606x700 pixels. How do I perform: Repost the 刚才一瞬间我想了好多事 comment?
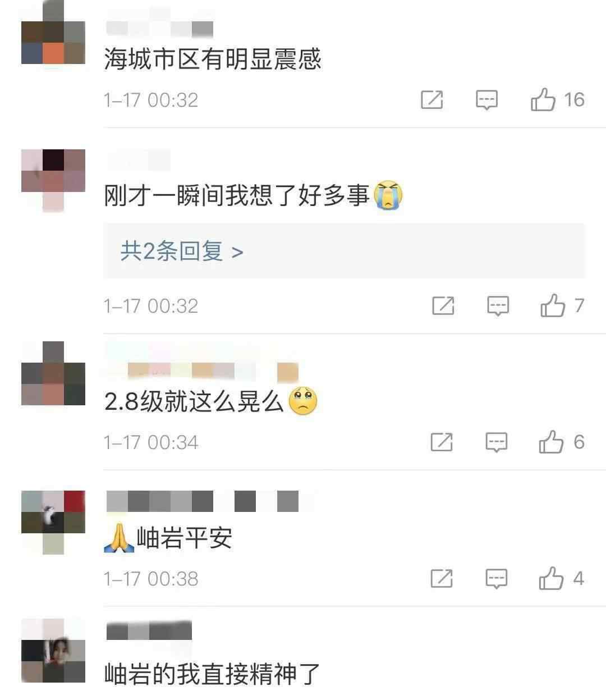[x=443, y=306]
